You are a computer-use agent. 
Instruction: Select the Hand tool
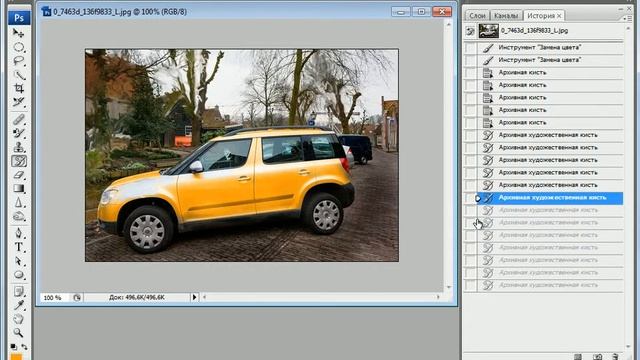point(18,319)
